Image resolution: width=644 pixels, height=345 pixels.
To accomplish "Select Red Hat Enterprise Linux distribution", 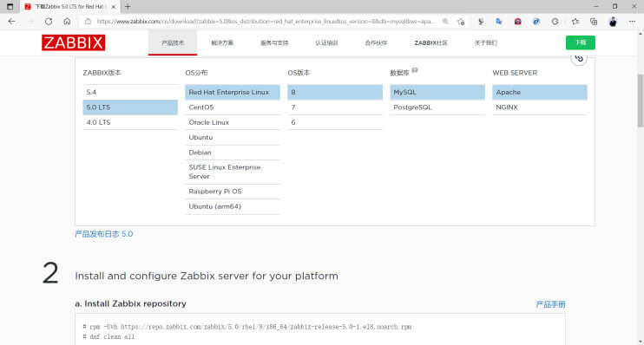I will click(x=233, y=92).
